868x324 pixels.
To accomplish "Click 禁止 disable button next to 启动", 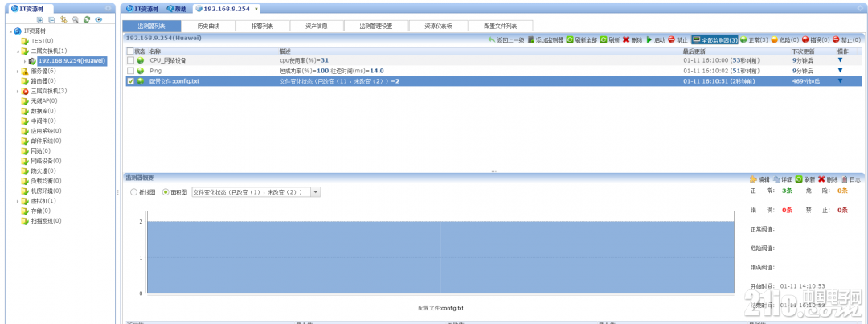I will [678, 40].
